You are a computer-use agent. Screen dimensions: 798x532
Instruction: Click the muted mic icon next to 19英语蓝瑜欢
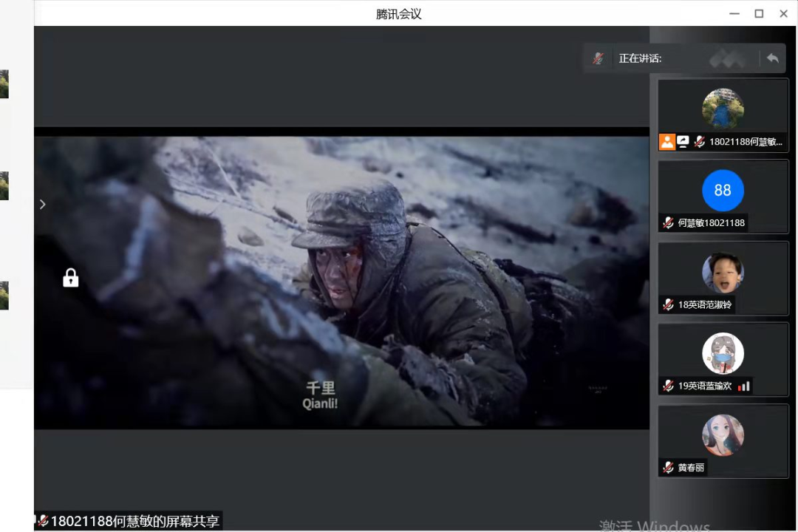[x=668, y=386]
